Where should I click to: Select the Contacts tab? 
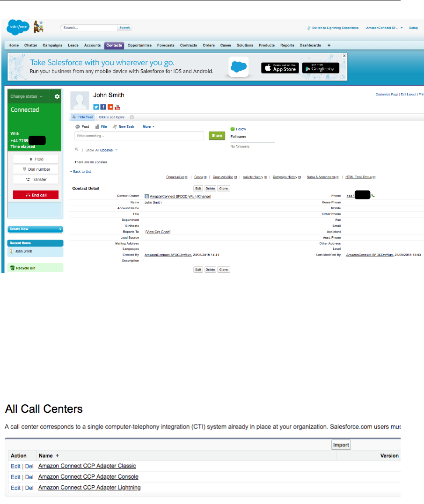(x=114, y=45)
